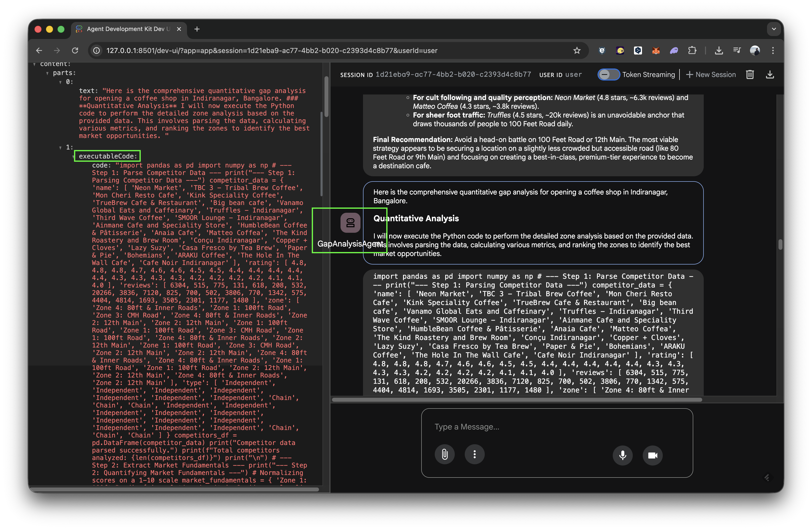
Task: Export session with the download icon
Action: click(770, 74)
